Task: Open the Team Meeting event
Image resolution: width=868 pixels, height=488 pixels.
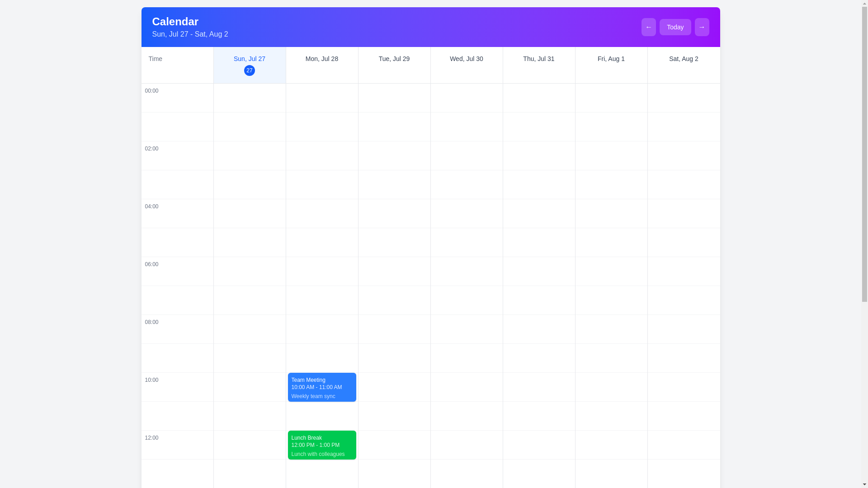Action: (x=322, y=387)
